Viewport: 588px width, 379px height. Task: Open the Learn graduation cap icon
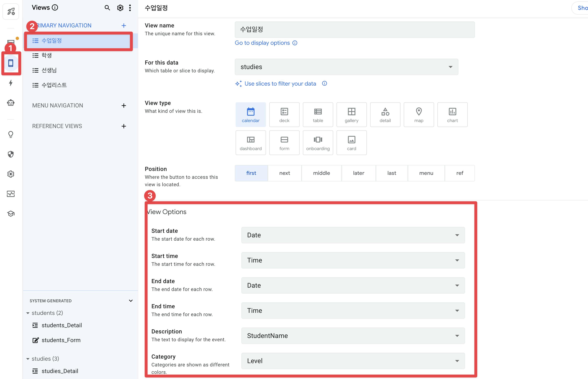click(x=11, y=214)
